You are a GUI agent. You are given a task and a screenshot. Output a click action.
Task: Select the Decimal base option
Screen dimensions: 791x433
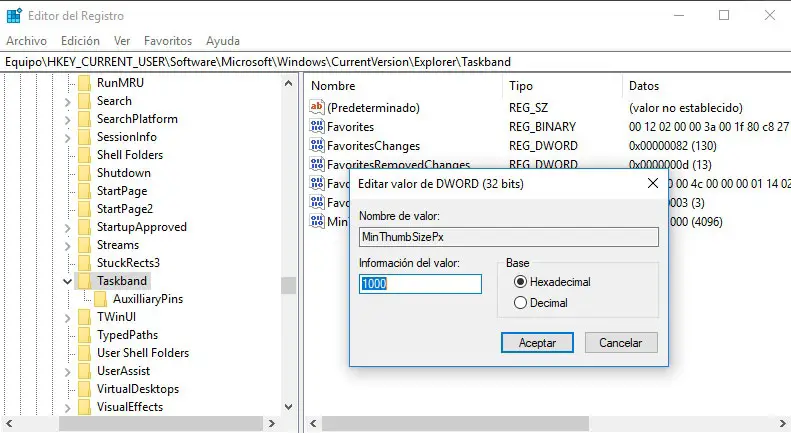[x=520, y=302]
